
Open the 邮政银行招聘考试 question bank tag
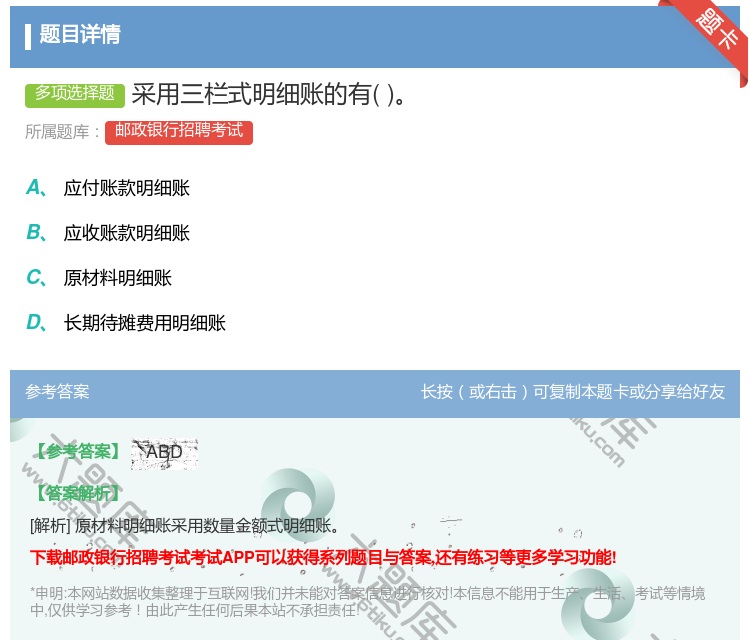[179, 132]
